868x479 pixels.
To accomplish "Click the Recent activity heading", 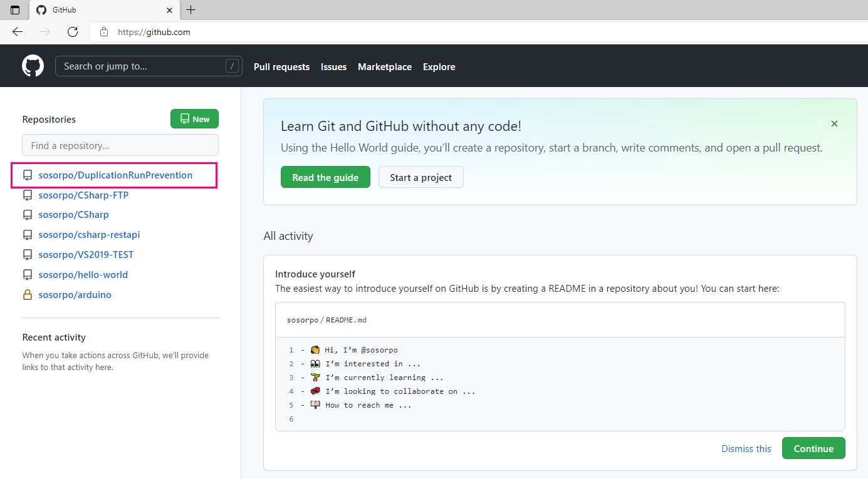I will click(54, 337).
